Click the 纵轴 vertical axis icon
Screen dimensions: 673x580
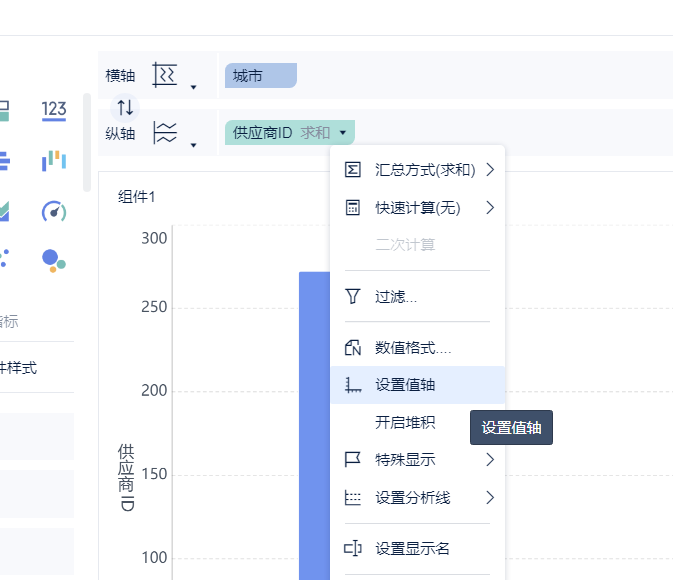(x=165, y=133)
